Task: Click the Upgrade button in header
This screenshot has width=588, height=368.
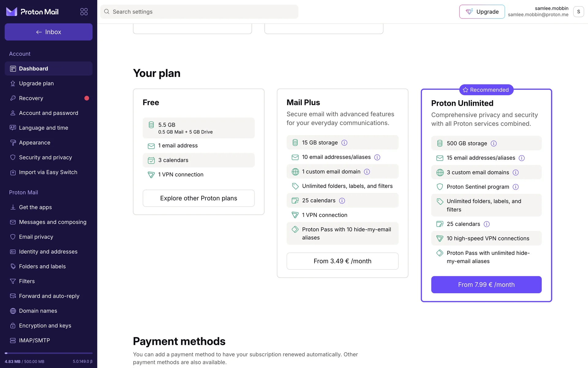Action: coord(482,12)
